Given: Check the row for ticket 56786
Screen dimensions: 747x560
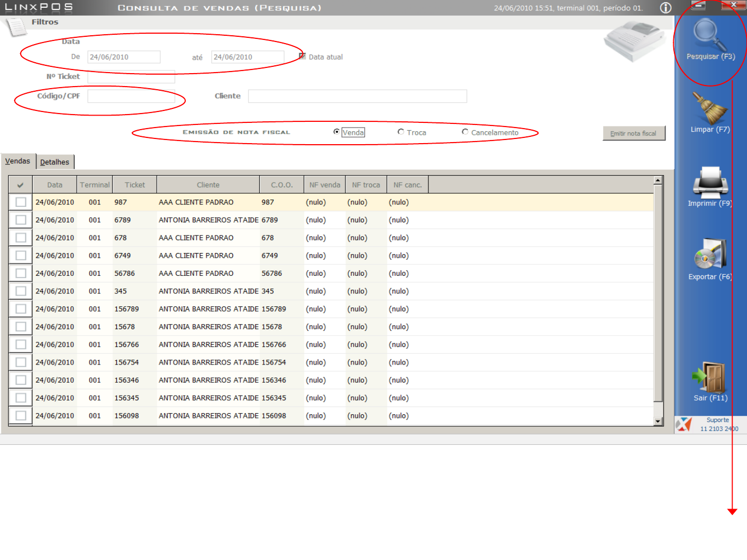Looking at the screenshot, I should point(21,273).
